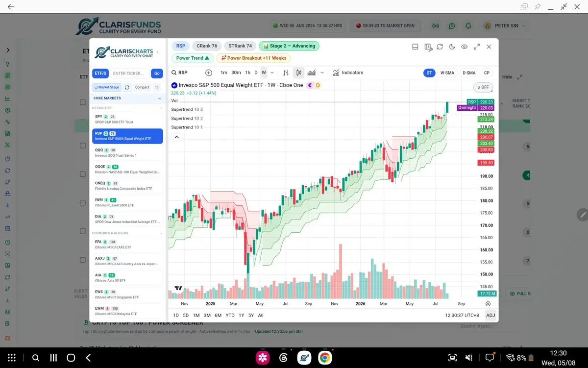Select EWS iShares MSCI Singapore ETF
Viewport: 588px width, 368px height.
point(127,294)
